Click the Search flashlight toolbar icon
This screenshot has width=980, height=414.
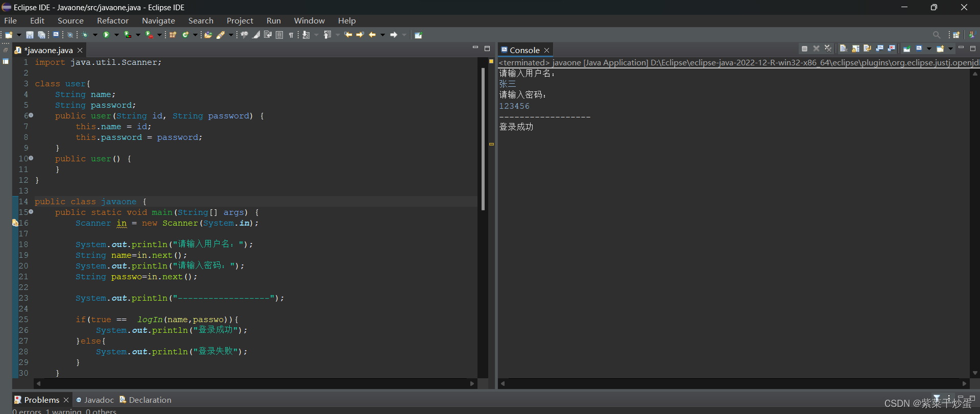coord(220,35)
